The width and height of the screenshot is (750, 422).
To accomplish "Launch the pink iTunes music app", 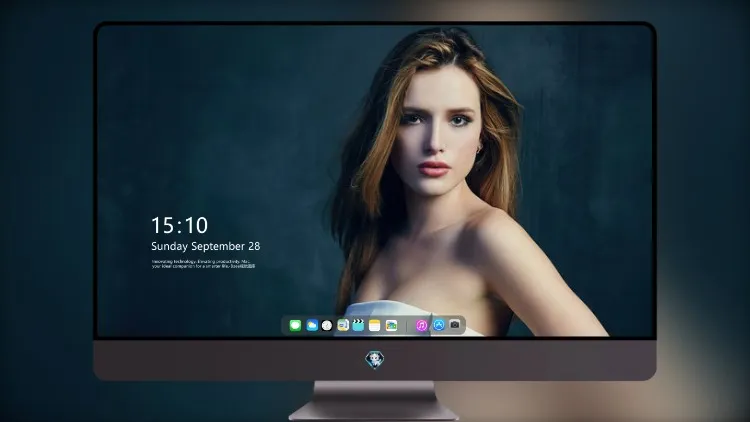I will (421, 325).
